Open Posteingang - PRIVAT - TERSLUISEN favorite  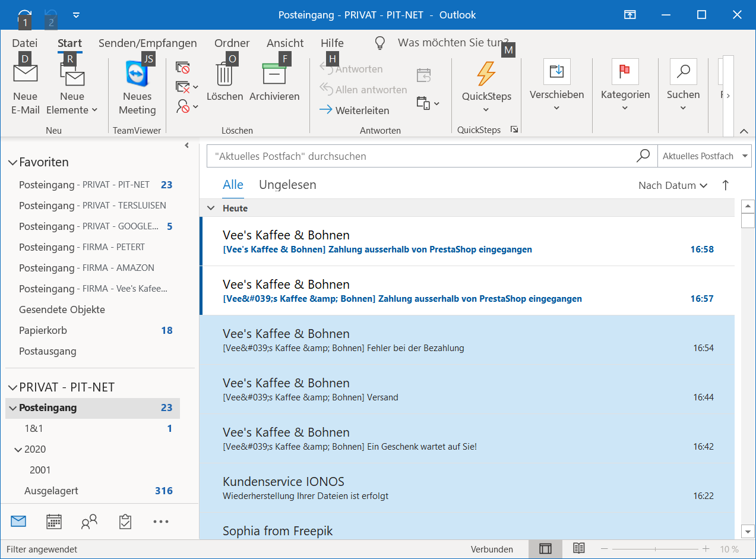pos(93,206)
